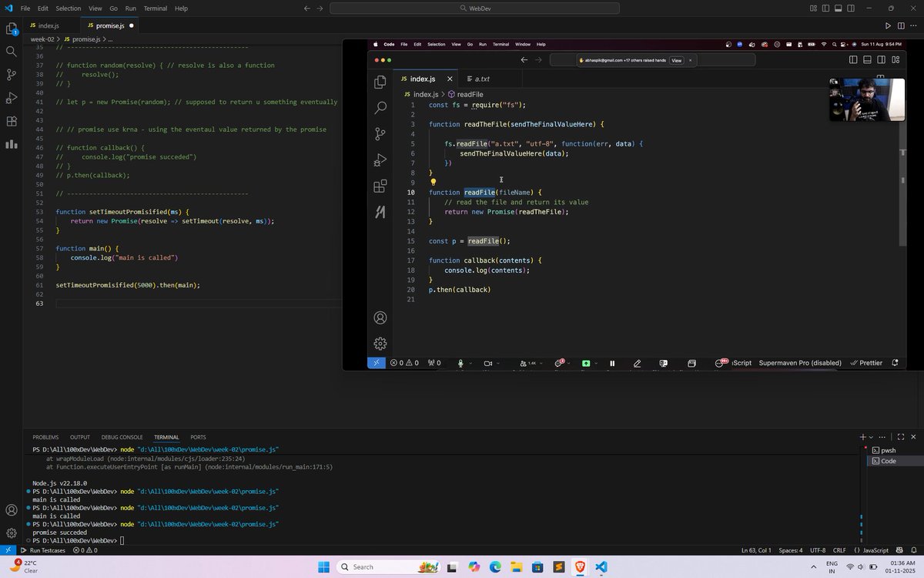Viewport: 924px width, 578px height.
Task: Open Visual Studio Code from the taskbar
Action: (601, 567)
